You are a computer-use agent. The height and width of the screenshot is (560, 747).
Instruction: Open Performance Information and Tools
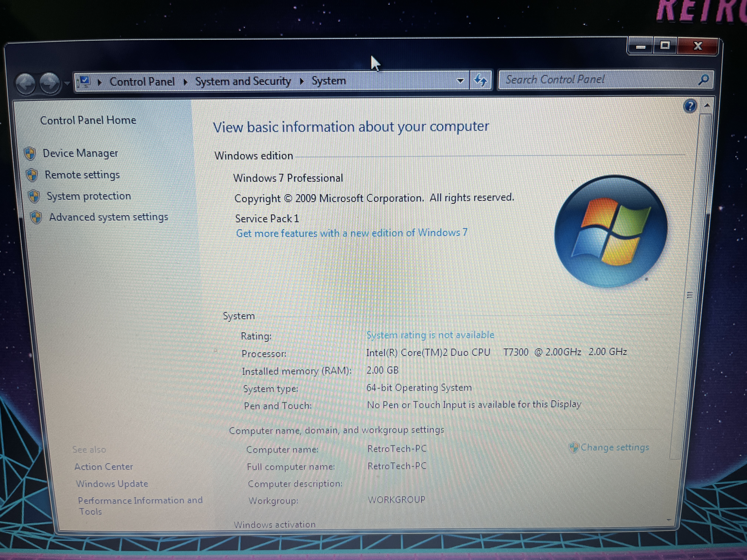click(140, 506)
